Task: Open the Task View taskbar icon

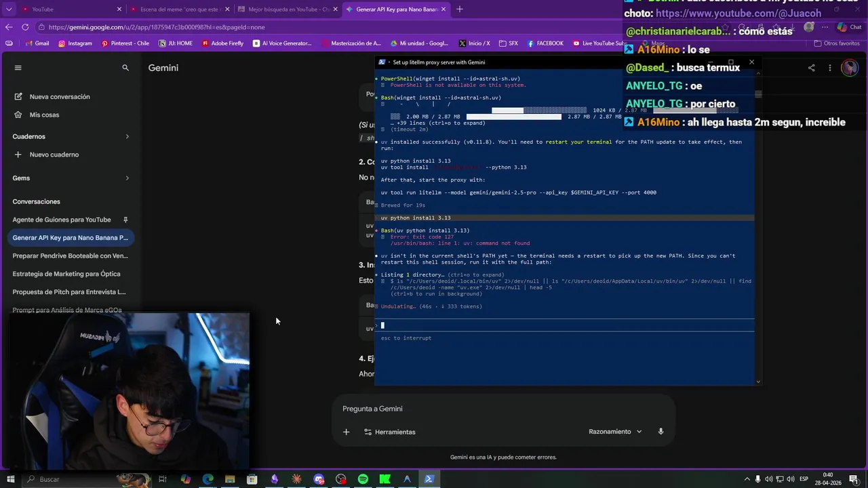Action: point(163,479)
